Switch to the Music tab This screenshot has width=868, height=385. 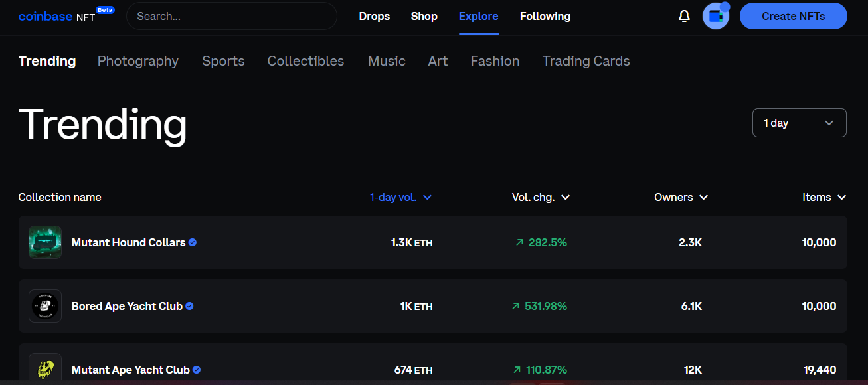click(387, 61)
